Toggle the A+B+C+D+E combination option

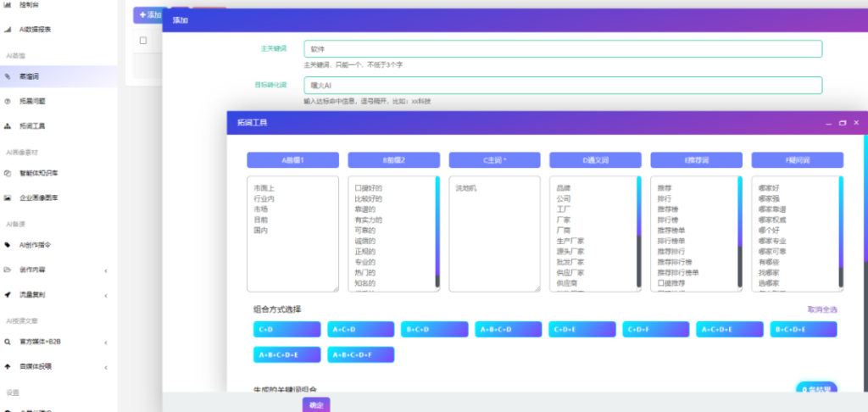pyautogui.click(x=287, y=354)
